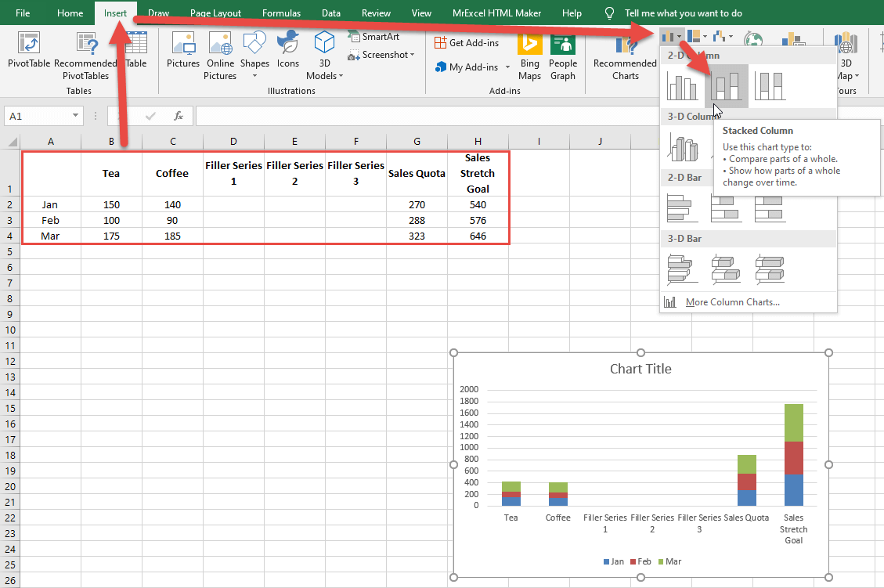884x588 pixels.
Task: Click the People Graph add-in
Action: (x=562, y=56)
